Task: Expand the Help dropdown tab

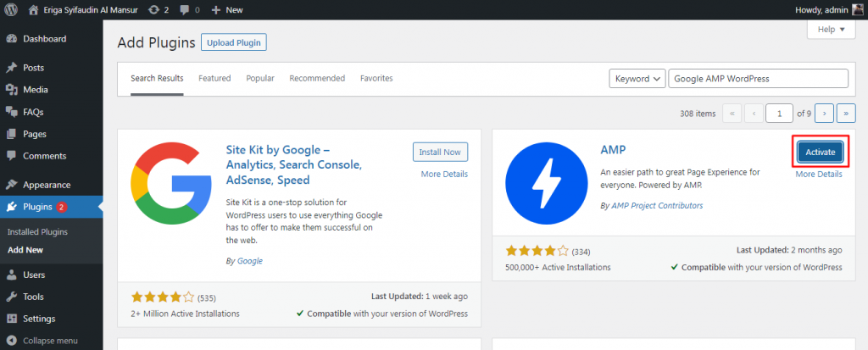Action: click(x=832, y=30)
